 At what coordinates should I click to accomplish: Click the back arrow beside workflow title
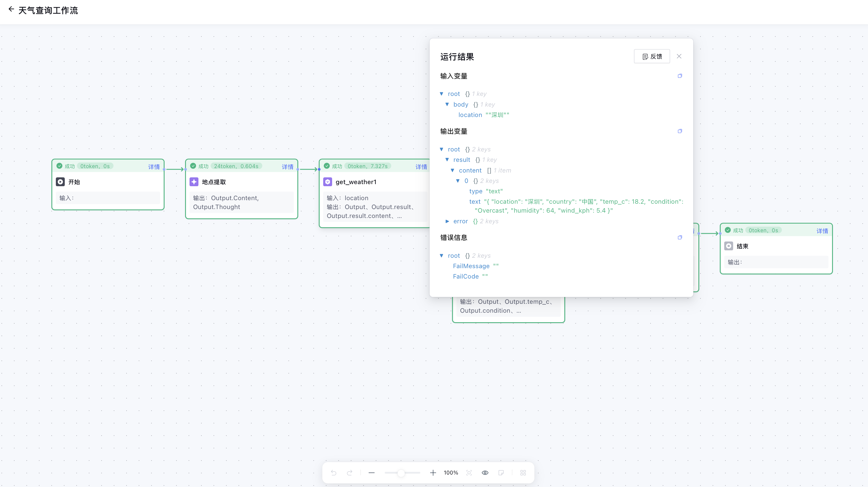point(11,10)
